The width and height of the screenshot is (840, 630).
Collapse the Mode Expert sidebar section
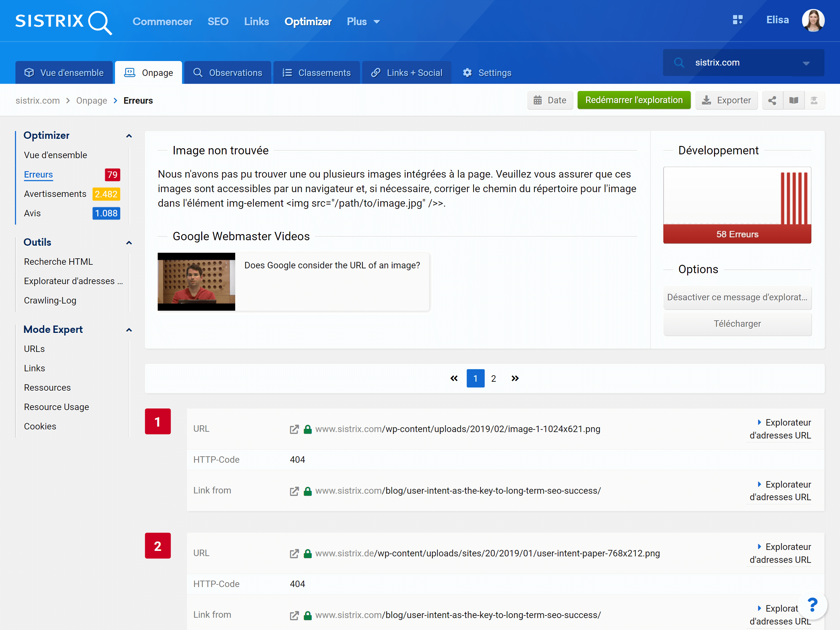tap(129, 330)
